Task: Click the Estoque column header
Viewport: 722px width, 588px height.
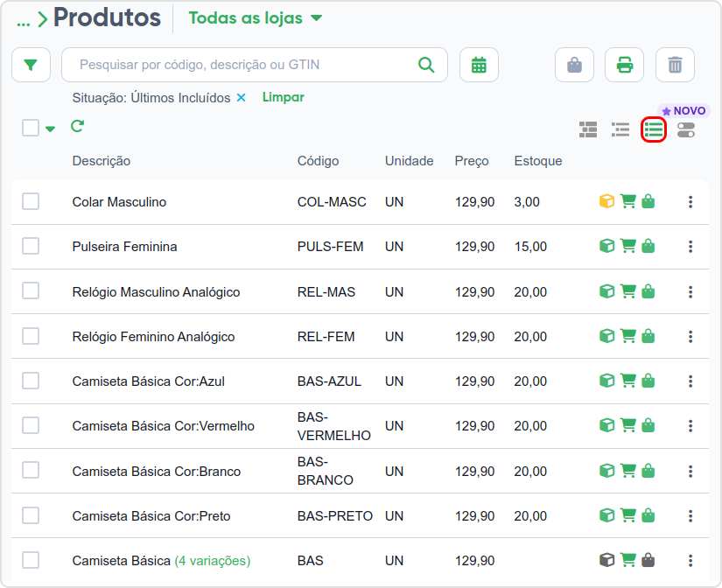Action: pyautogui.click(x=538, y=161)
